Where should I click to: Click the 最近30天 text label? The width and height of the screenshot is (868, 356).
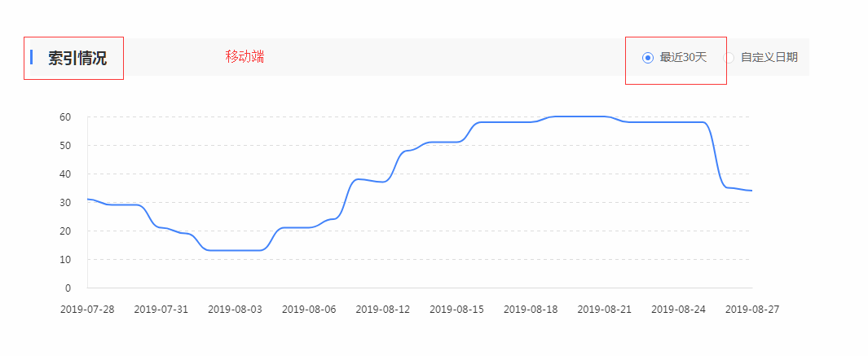683,58
